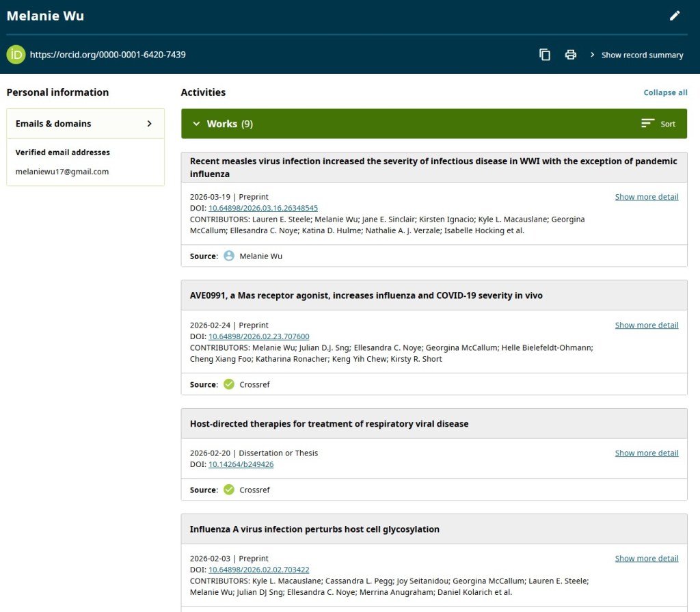Open DOI link 10.14264/b249426
Screen dimensions: 700x612
pyautogui.click(x=241, y=464)
